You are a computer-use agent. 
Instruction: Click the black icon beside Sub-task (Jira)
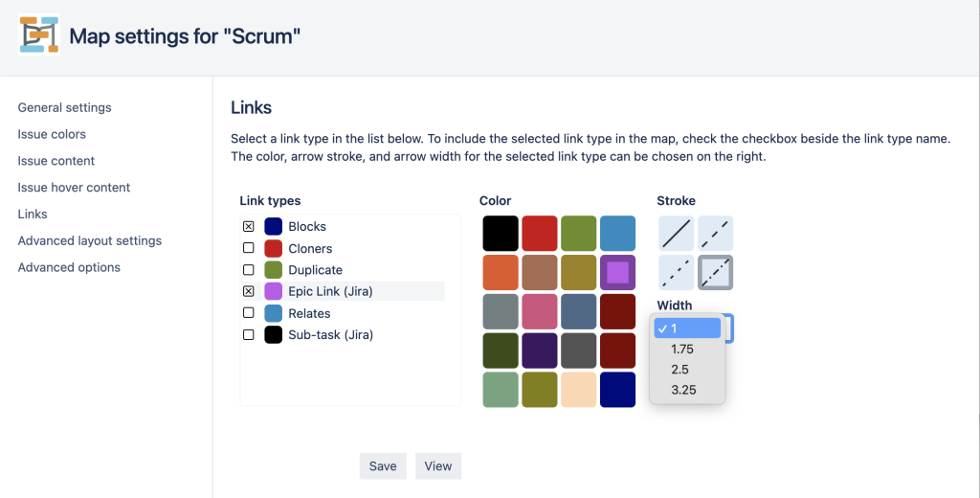click(x=273, y=334)
